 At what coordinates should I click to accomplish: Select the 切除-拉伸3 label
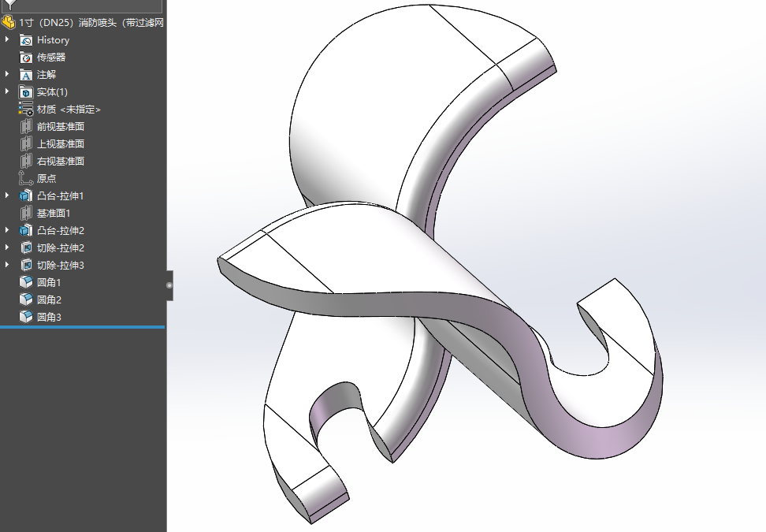pyautogui.click(x=61, y=266)
